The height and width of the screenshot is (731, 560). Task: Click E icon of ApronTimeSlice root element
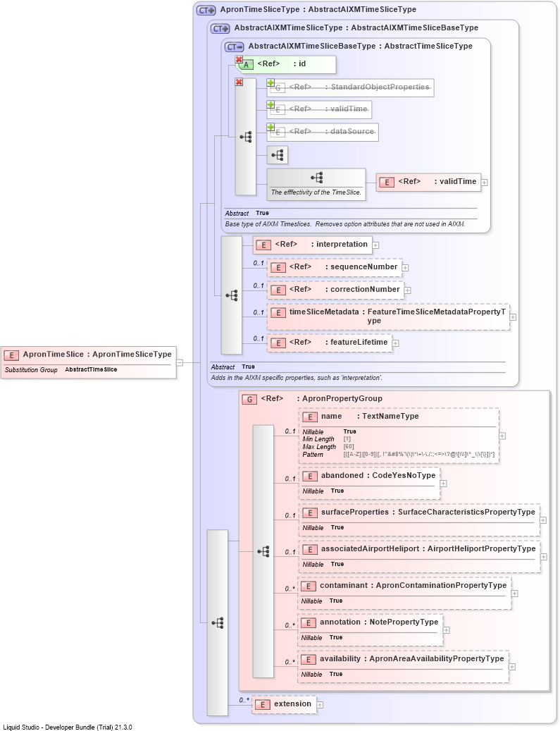(x=12, y=355)
